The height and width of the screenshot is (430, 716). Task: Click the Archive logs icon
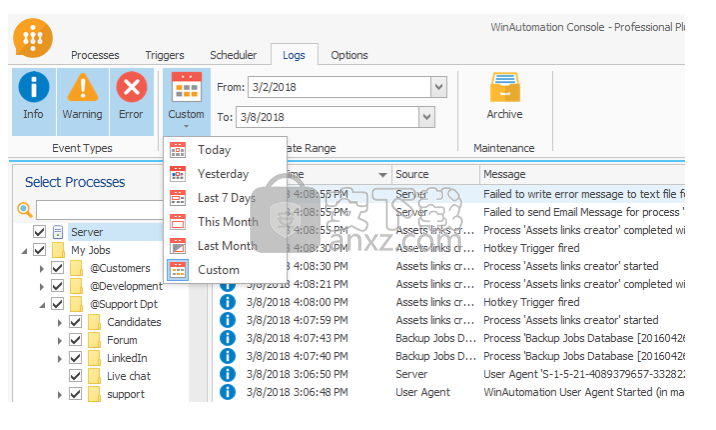tap(505, 88)
